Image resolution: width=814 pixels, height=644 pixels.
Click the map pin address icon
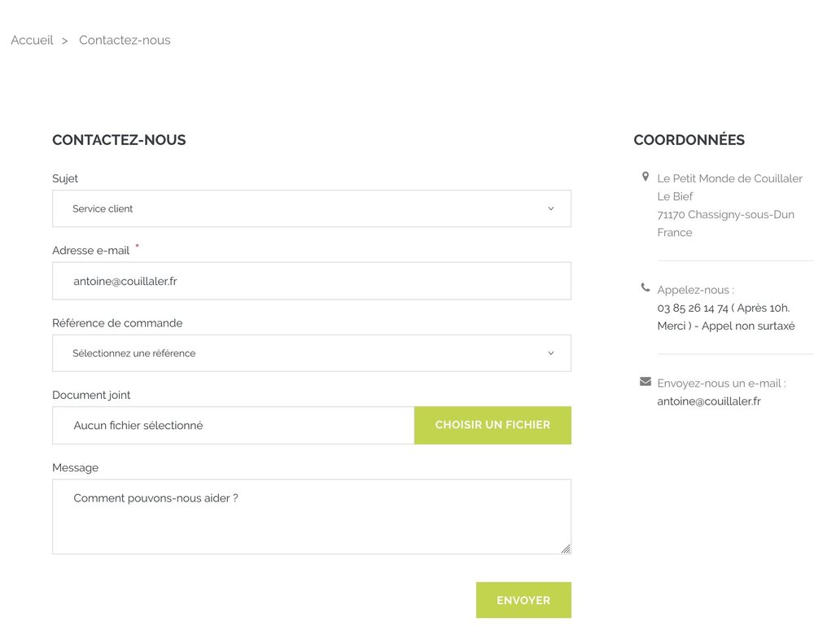646,177
